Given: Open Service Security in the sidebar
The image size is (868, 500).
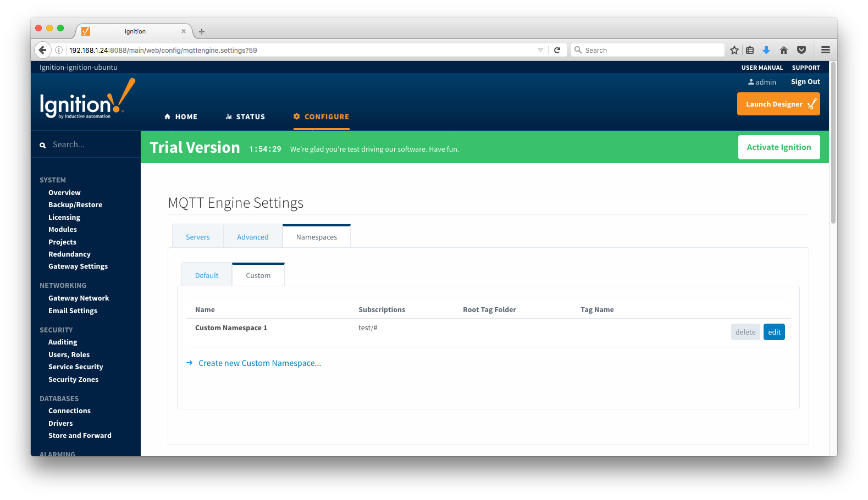Looking at the screenshot, I should pyautogui.click(x=76, y=367).
